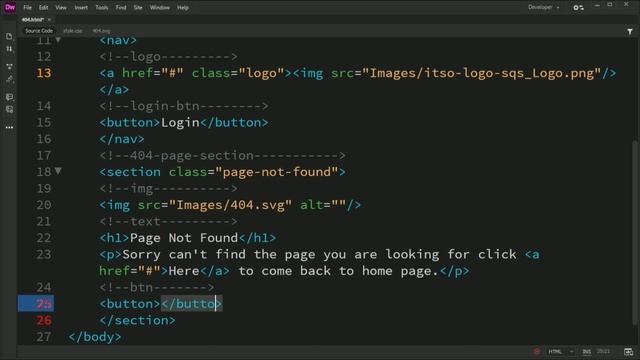
Task: Click the closing </nav> tag
Action: (122, 139)
